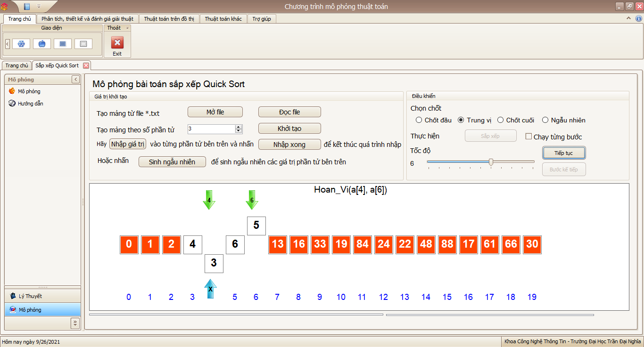Enable Chạy từng bước checkbox
The width and height of the screenshot is (644, 347).
(x=528, y=136)
